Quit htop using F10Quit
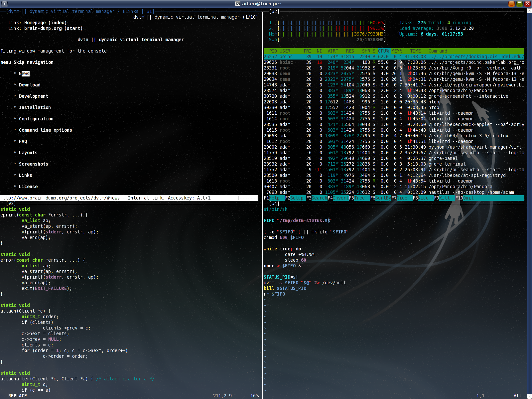This screenshot has width=532, height=399. point(465,198)
